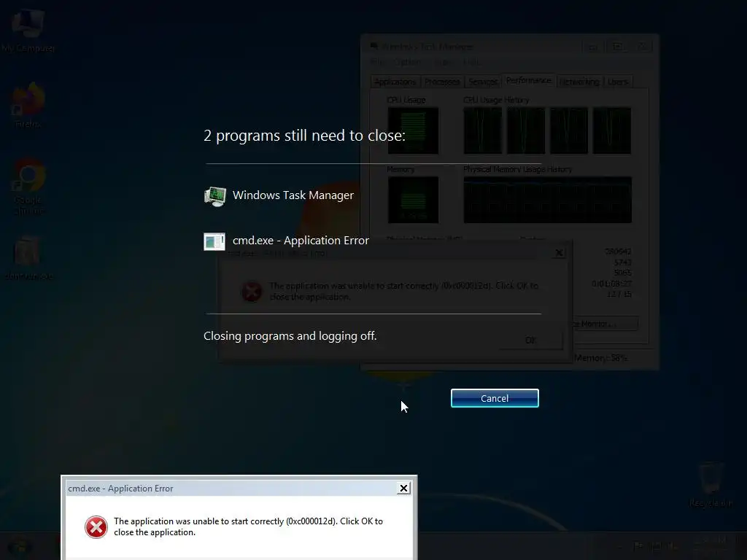Click OK in dimmed cmd.exe error dialog
The height and width of the screenshot is (560, 747).
coord(530,340)
